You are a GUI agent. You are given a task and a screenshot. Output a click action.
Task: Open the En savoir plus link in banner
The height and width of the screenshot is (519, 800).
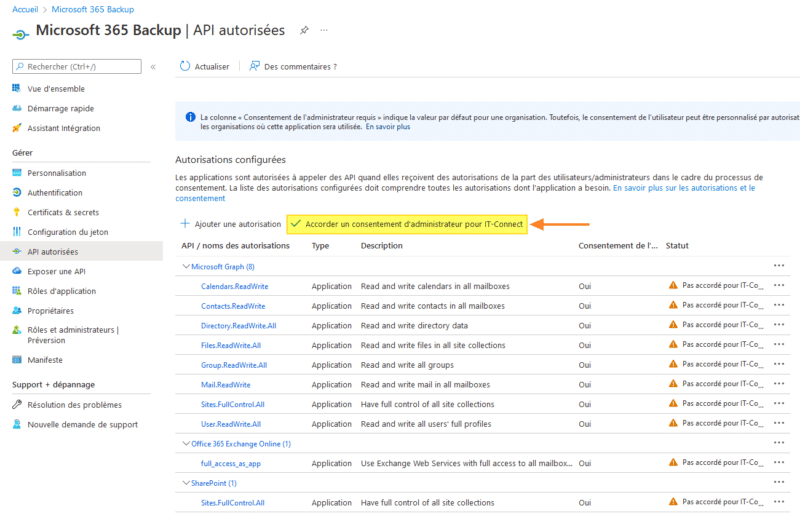[388, 127]
